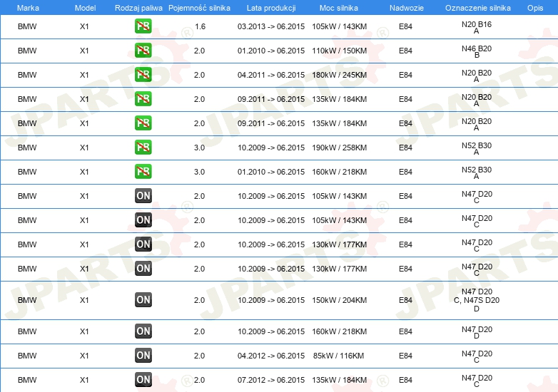558x392 pixels.
Task: Select '135kW / 184KM' in the 07.2012 production row
Action: pos(339,380)
